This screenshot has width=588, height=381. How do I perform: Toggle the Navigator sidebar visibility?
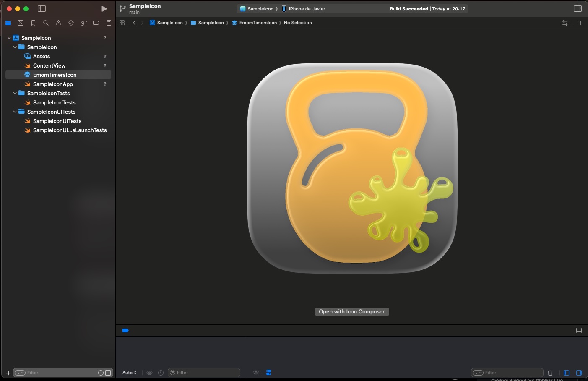[42, 8]
